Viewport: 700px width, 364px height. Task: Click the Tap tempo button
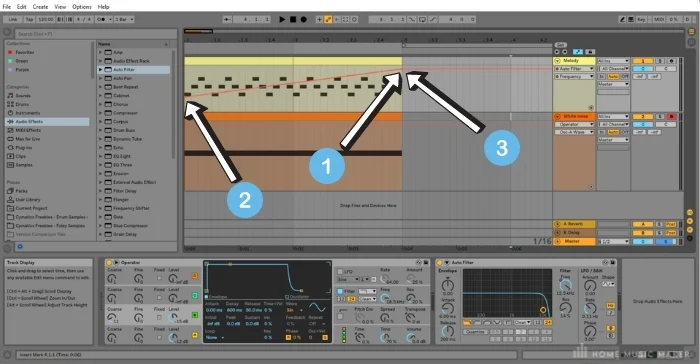coord(29,19)
